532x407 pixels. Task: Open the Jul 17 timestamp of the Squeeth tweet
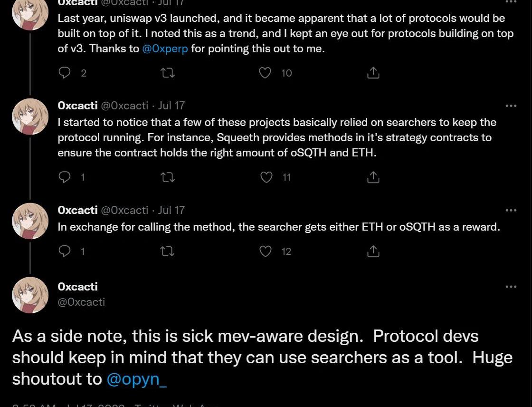pos(171,106)
